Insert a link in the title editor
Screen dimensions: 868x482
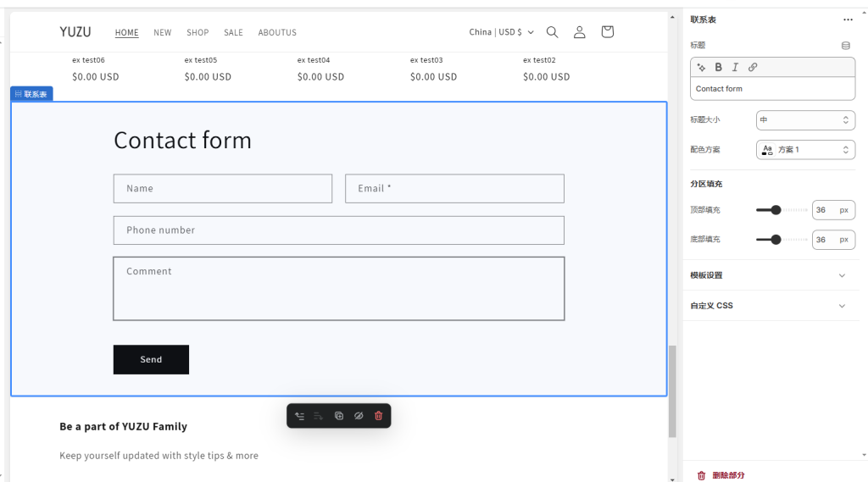753,67
